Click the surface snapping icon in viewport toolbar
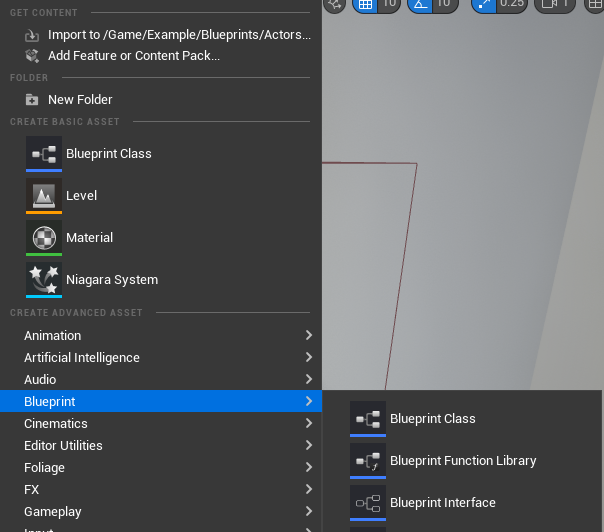The width and height of the screenshot is (604, 532). 334,5
